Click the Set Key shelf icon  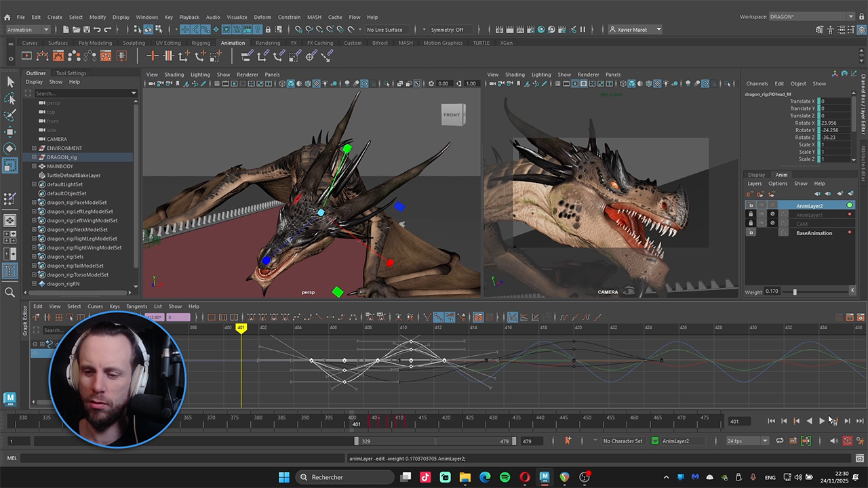(153, 56)
